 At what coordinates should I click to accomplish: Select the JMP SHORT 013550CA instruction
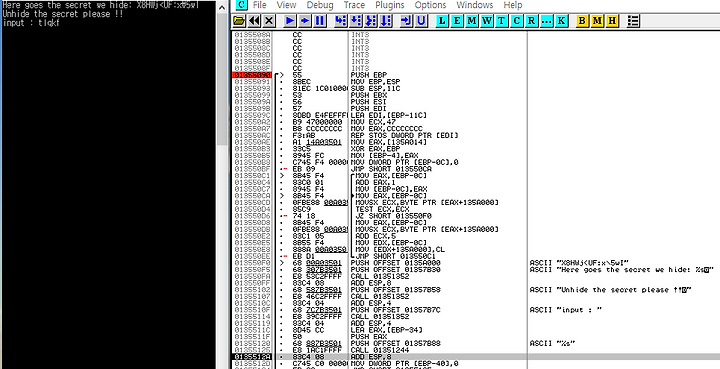[x=391, y=168]
